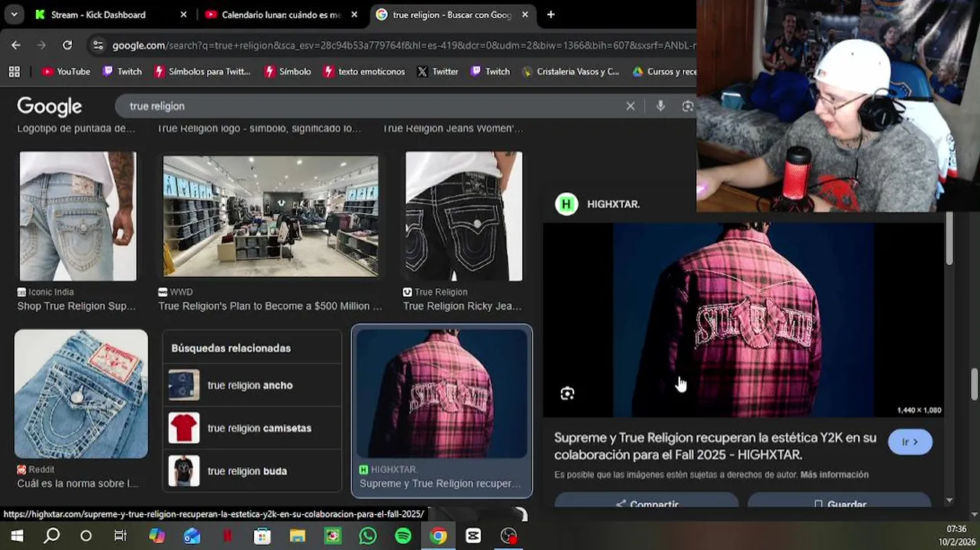
Task: Go back with the browser back arrow
Action: (x=16, y=45)
